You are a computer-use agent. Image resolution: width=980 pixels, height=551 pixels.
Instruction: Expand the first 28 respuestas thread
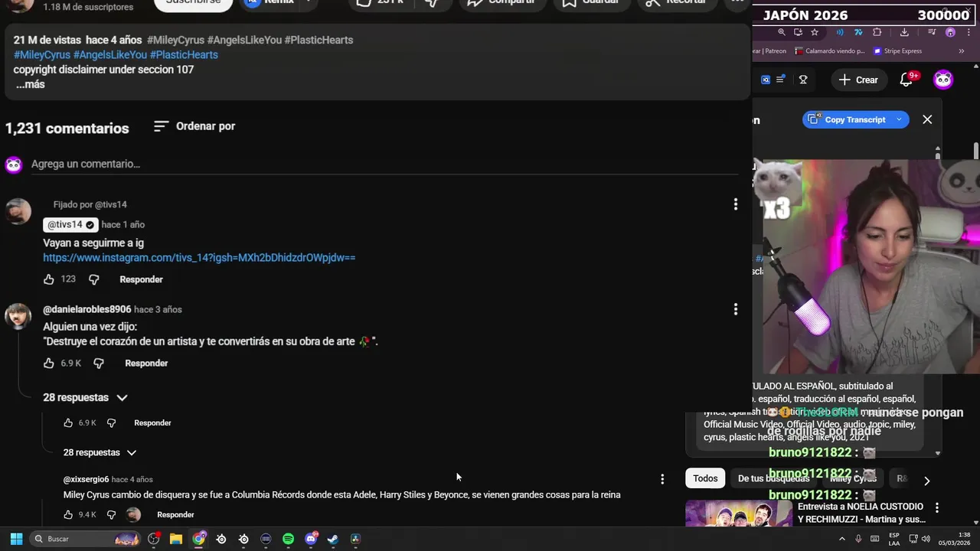tap(85, 397)
